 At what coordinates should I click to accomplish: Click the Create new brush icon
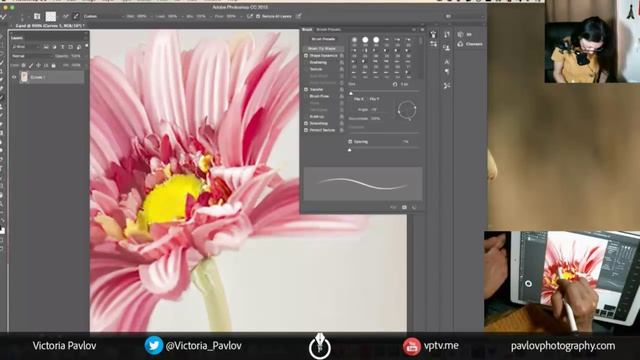click(404, 207)
